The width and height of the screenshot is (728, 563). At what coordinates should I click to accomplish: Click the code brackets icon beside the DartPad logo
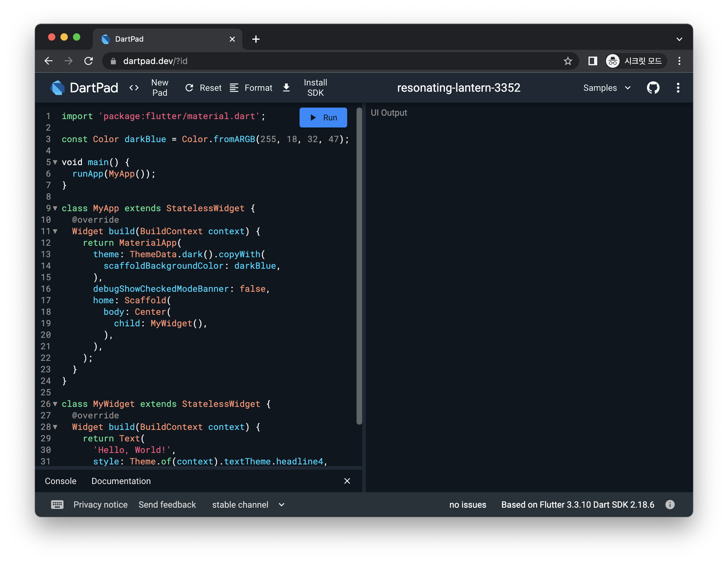pos(134,88)
